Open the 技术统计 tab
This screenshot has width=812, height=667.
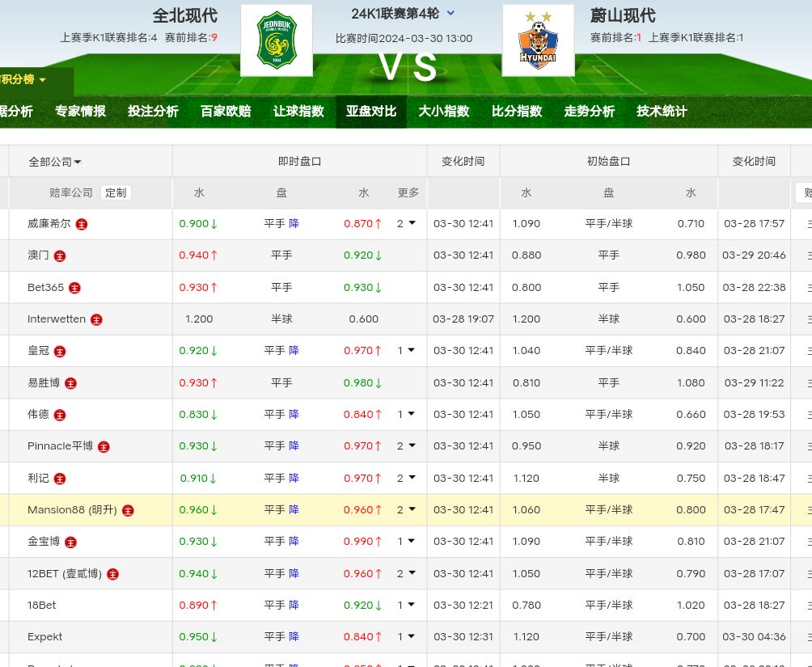662,112
